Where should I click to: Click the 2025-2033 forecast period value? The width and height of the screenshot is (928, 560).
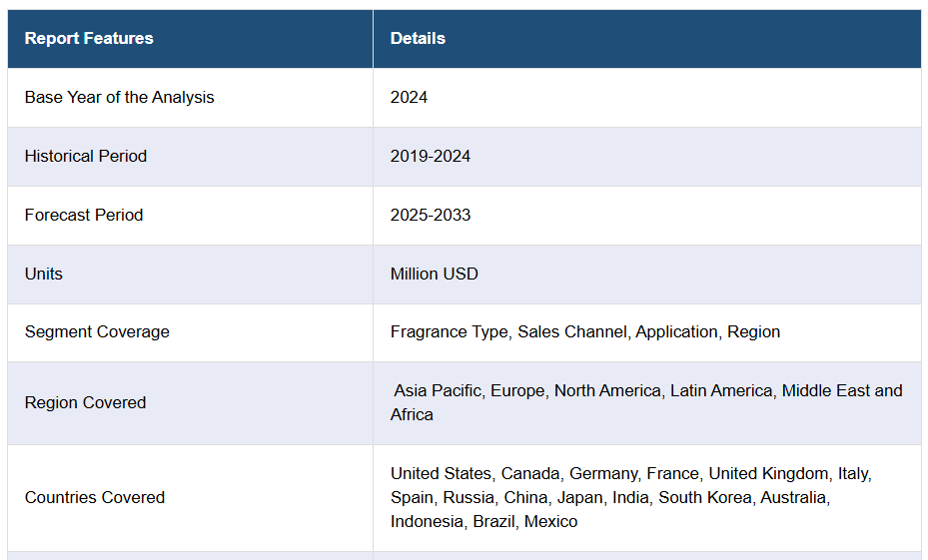[431, 216]
